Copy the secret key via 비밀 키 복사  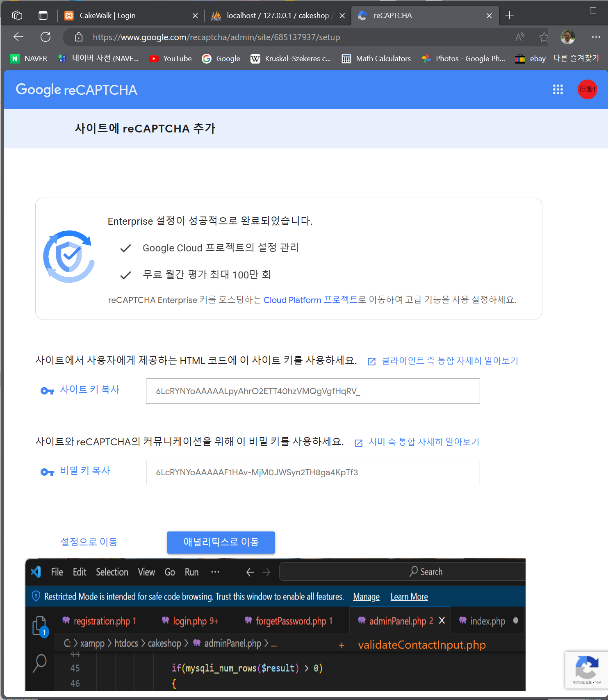point(85,471)
